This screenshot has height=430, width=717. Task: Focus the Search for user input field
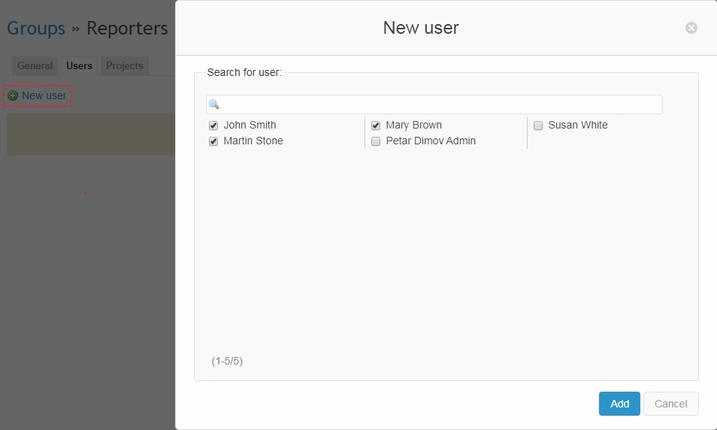440,104
